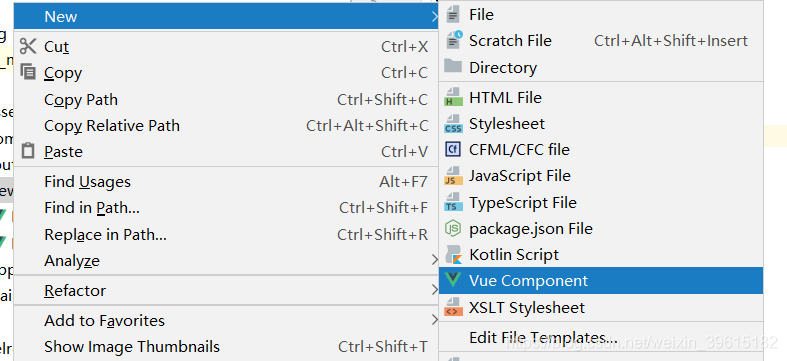Click the Directory folder icon

tap(453, 66)
